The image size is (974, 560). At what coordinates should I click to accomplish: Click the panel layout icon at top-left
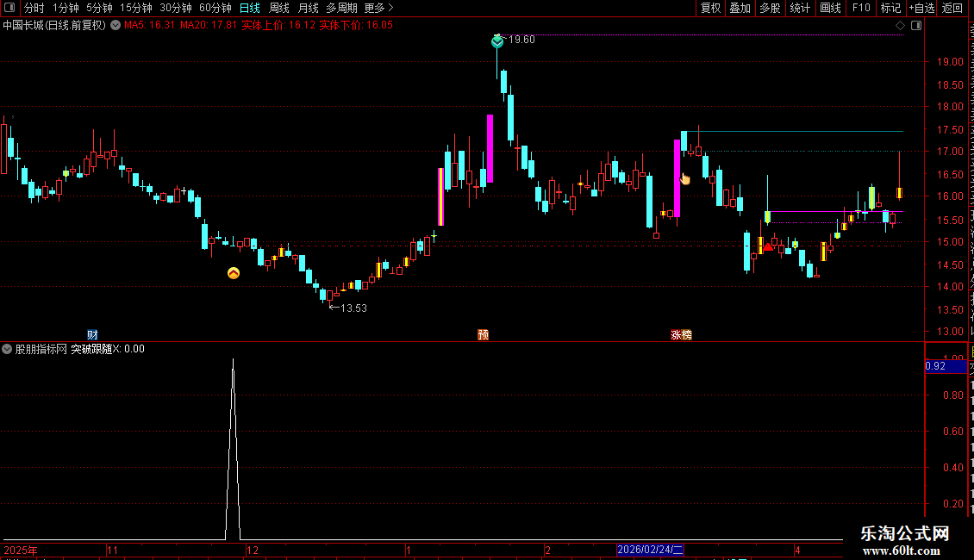[9, 8]
